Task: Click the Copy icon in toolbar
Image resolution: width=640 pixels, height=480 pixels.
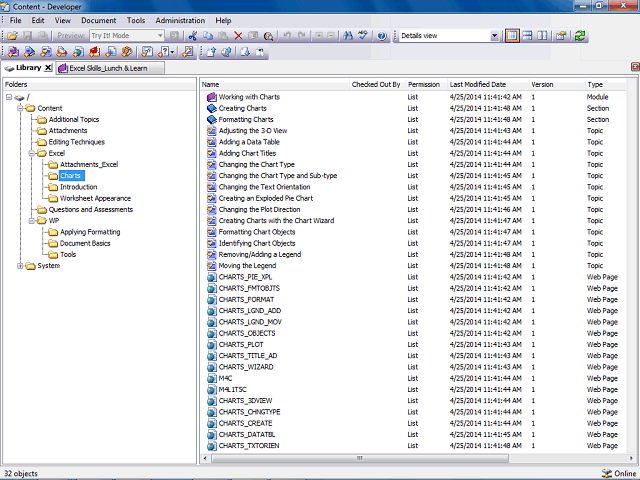Action: click(x=208, y=36)
